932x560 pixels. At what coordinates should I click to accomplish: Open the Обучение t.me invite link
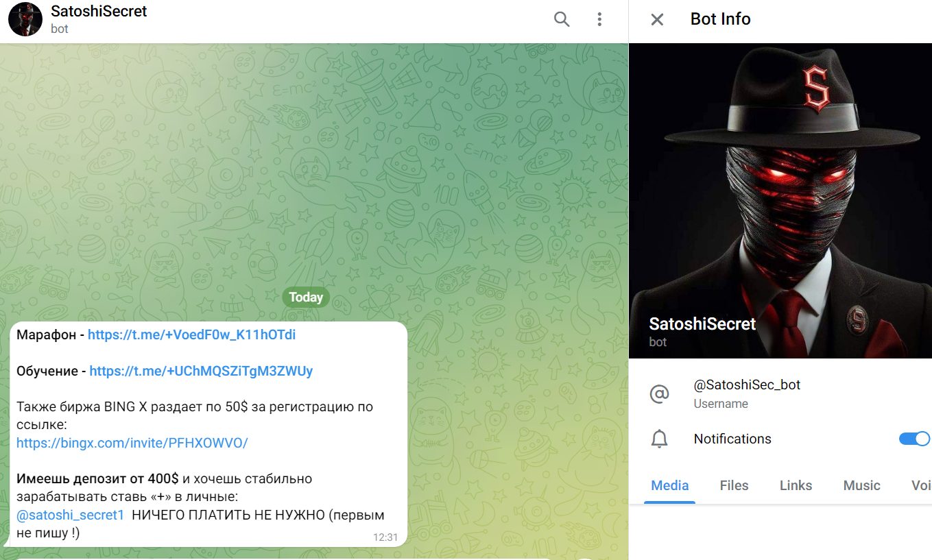(x=201, y=371)
